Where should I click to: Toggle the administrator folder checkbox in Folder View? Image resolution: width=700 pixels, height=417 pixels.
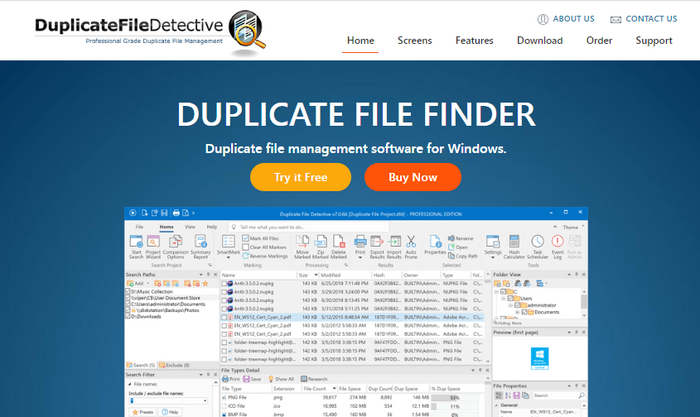click(517, 305)
